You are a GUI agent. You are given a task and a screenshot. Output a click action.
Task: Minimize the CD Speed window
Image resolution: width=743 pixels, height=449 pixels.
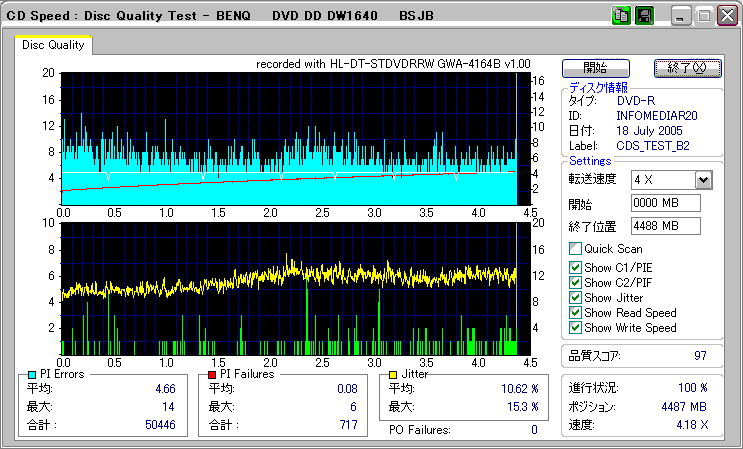click(681, 17)
